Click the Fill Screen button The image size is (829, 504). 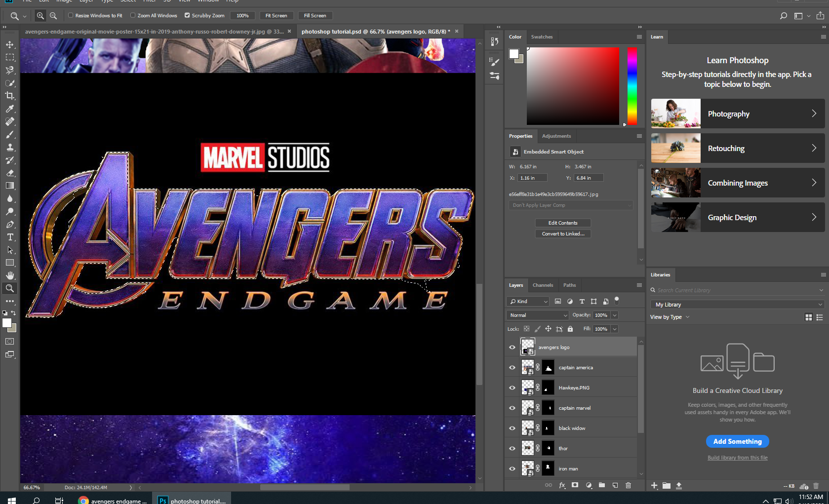(x=315, y=16)
